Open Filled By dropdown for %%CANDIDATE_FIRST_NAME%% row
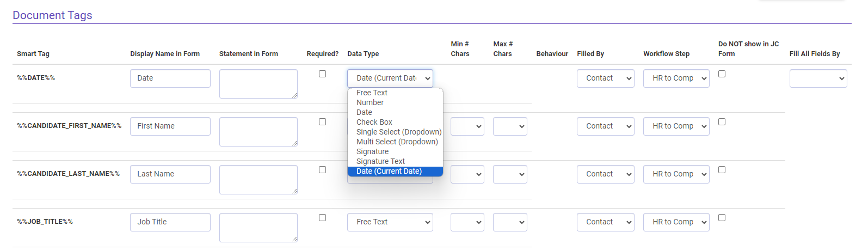This screenshot has height=250, width=868. coord(606,126)
